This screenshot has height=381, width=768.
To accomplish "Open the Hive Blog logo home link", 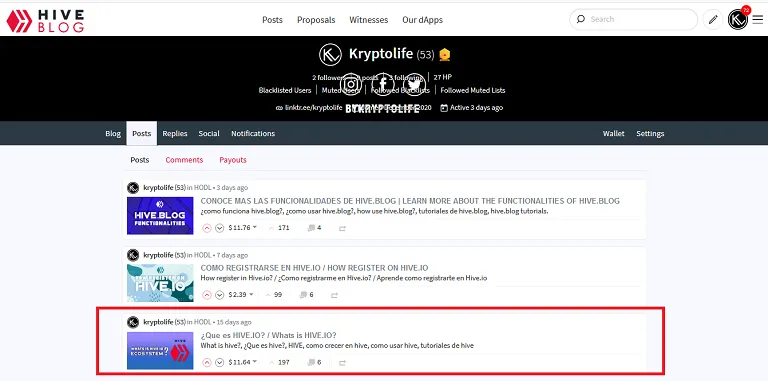I will click(x=45, y=21).
